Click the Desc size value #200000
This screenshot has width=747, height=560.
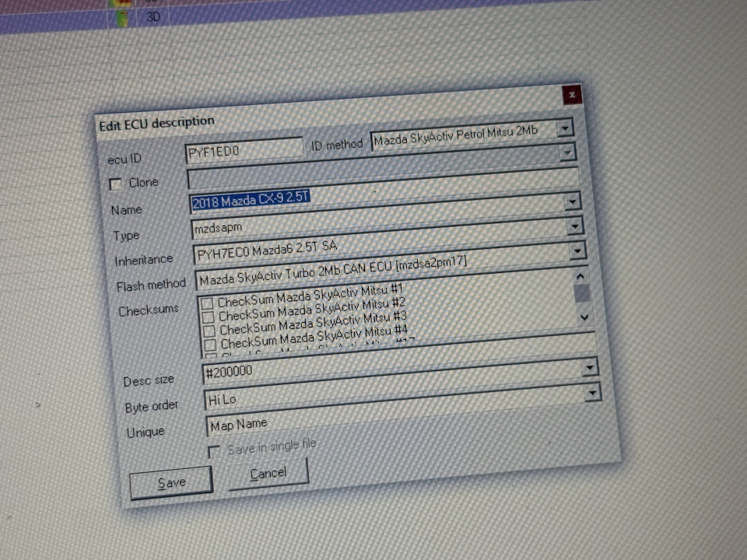[229, 371]
